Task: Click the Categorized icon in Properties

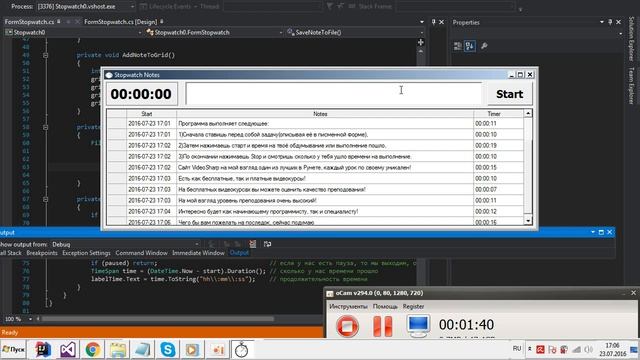Action: [458, 46]
